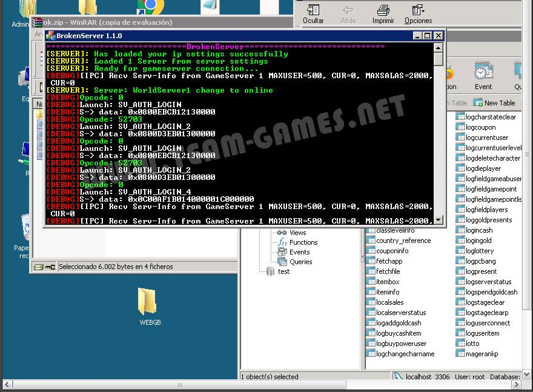Viewport: 533px width, 392px height.
Task: Click the left arrow of horizontal scrollbar
Action: (x=7, y=385)
